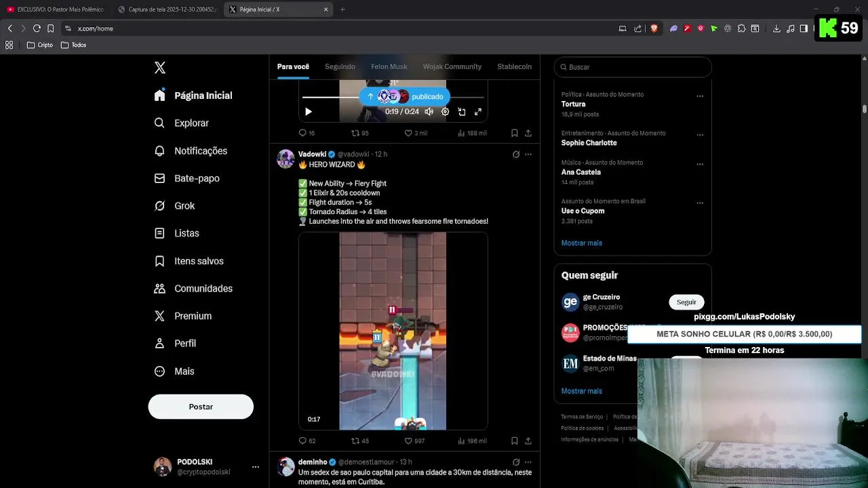Follow ge Cruzeiro with Seguir button
This screenshot has height=488, width=868.
pyautogui.click(x=686, y=302)
